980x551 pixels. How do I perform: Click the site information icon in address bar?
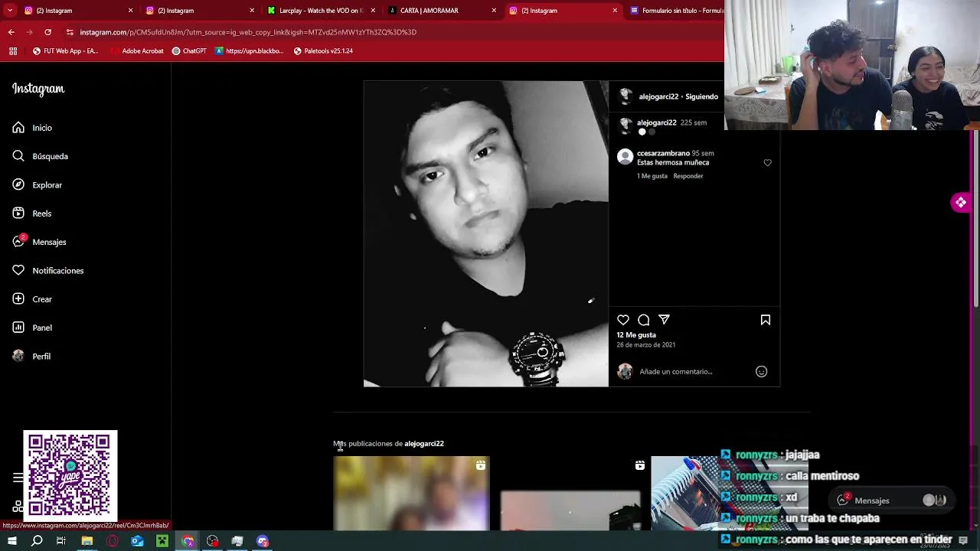70,32
